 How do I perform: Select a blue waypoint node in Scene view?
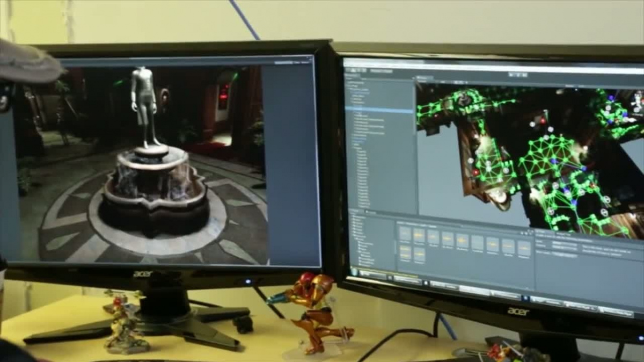610,98
